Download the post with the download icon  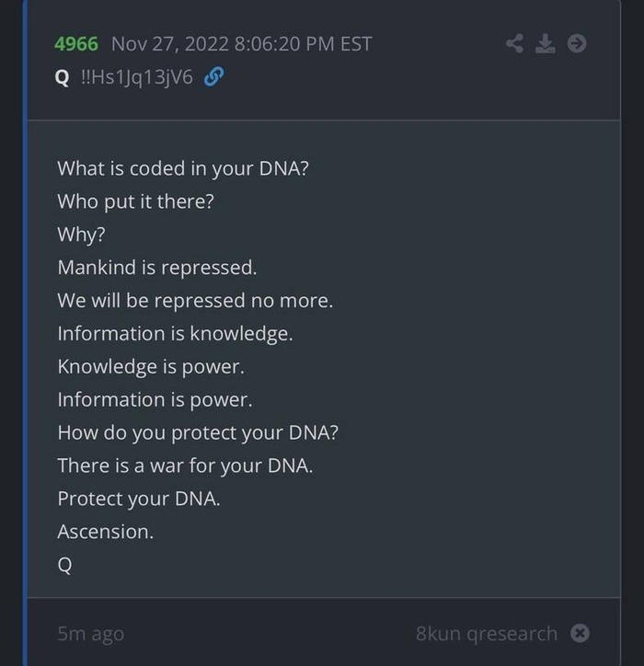tap(546, 43)
